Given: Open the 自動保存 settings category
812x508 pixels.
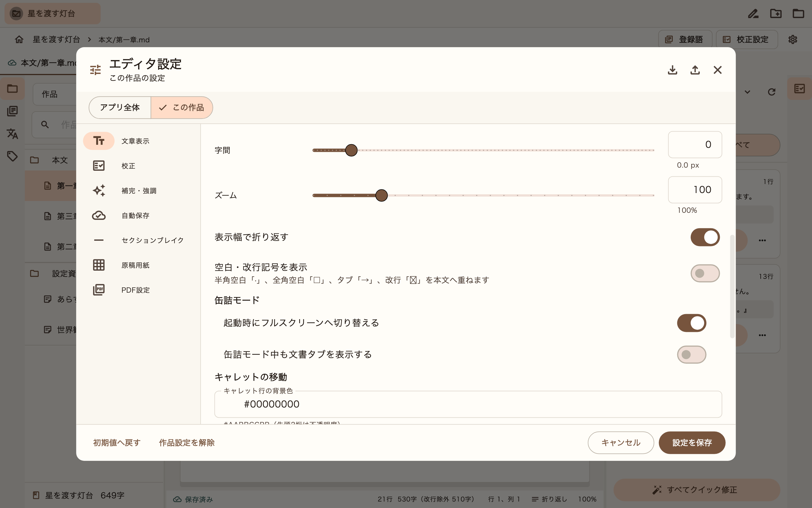Looking at the screenshot, I should pos(138,215).
